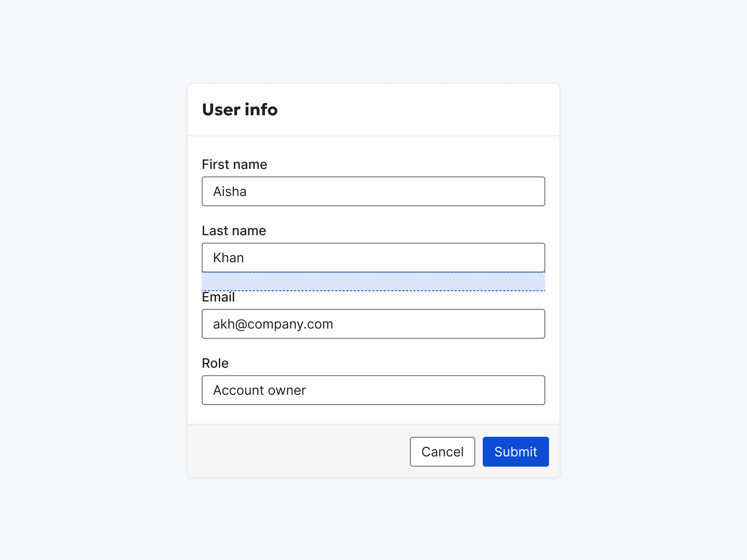Click the "Role" label
Image resolution: width=747 pixels, height=560 pixels.
point(215,363)
